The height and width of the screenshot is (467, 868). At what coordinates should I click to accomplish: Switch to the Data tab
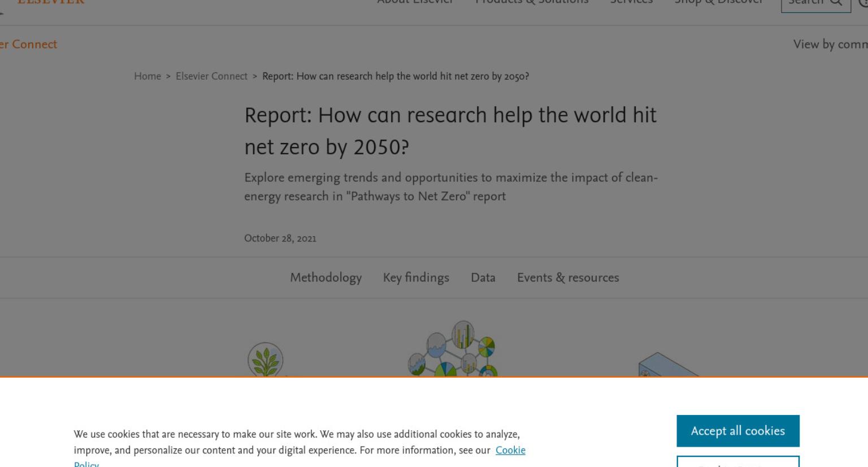coord(483,278)
